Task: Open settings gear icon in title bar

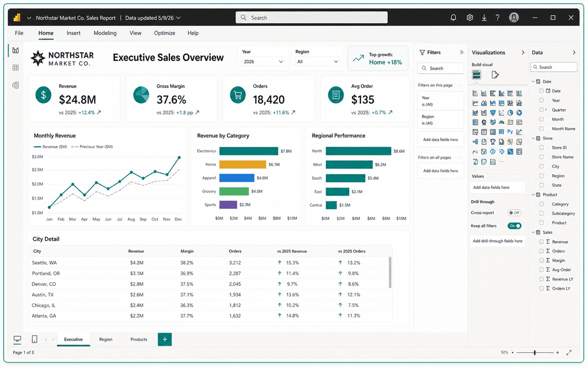Action: (470, 18)
